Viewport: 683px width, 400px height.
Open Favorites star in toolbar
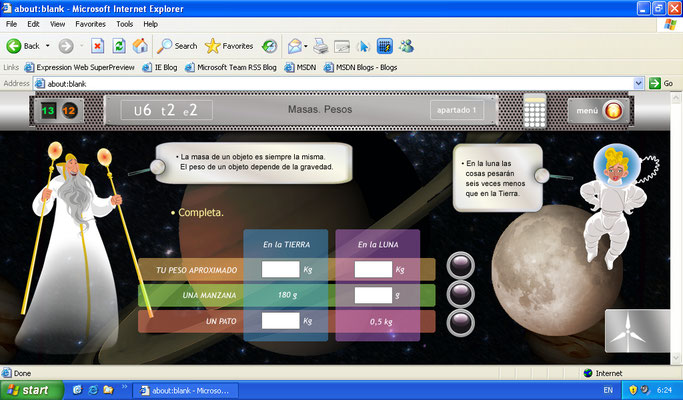coord(229,46)
